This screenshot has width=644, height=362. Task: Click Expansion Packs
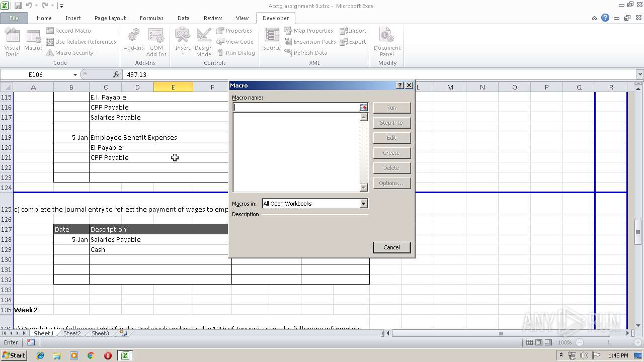click(x=310, y=42)
